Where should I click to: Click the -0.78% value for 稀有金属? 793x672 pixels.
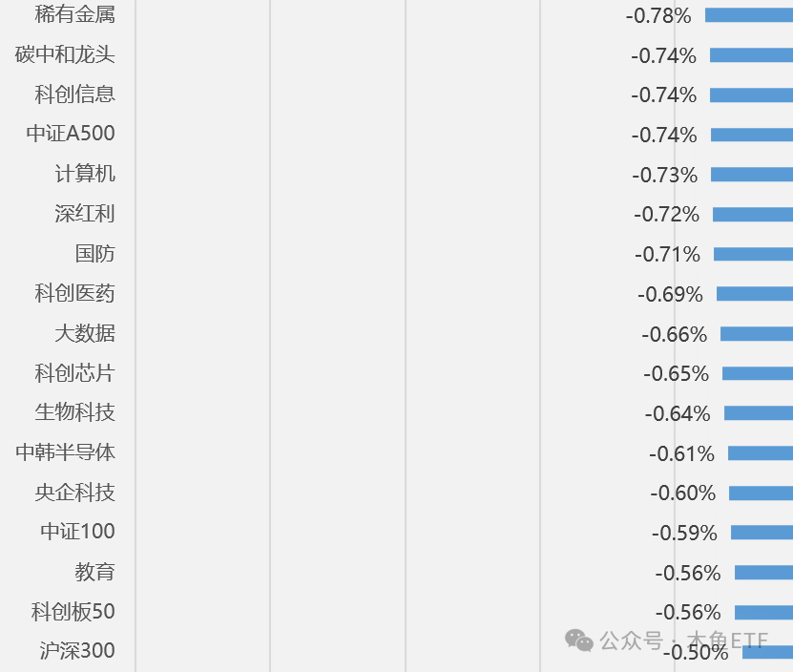tap(658, 16)
